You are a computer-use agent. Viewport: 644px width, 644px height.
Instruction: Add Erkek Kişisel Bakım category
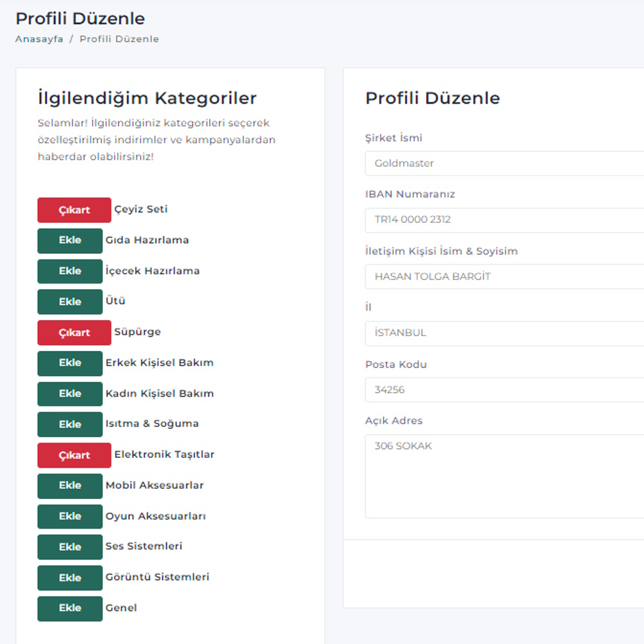pos(70,363)
